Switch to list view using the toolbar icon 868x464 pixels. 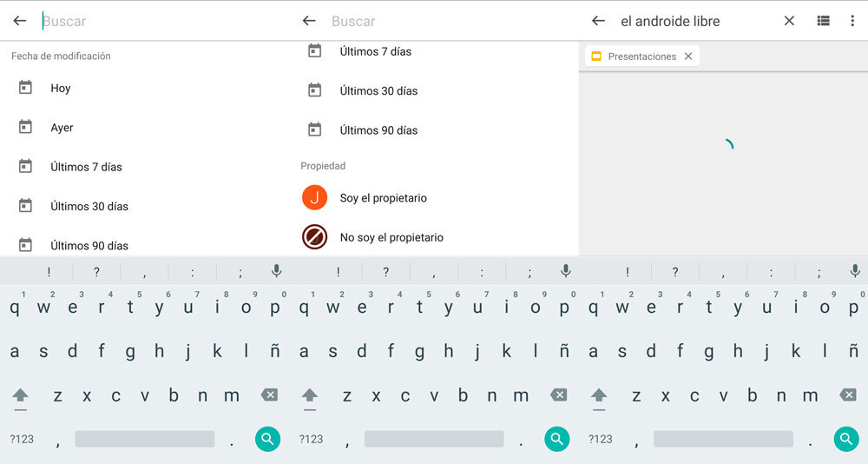click(x=823, y=21)
